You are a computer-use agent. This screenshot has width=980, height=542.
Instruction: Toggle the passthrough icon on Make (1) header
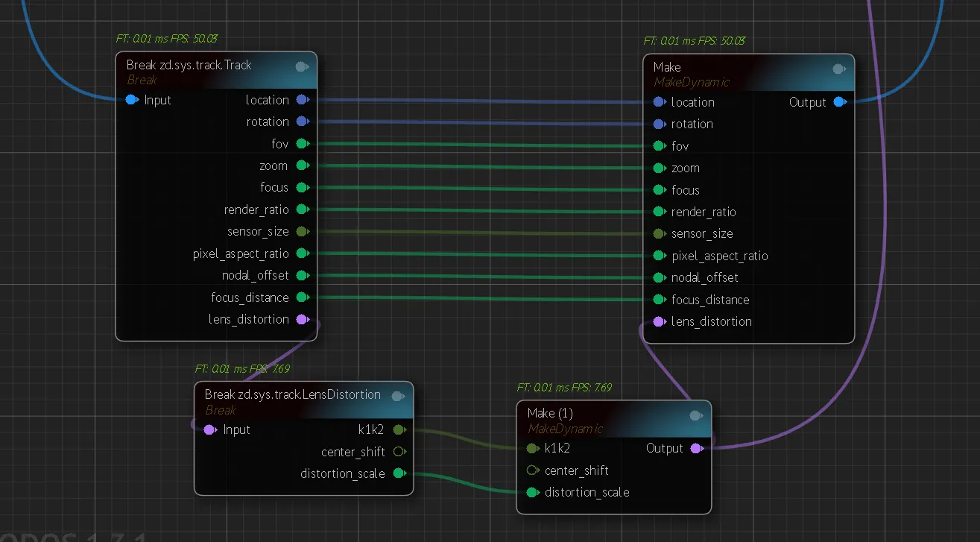[695, 415]
